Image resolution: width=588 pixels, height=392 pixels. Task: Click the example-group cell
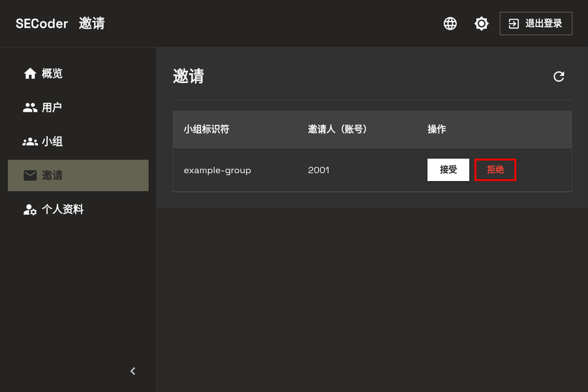(x=217, y=171)
